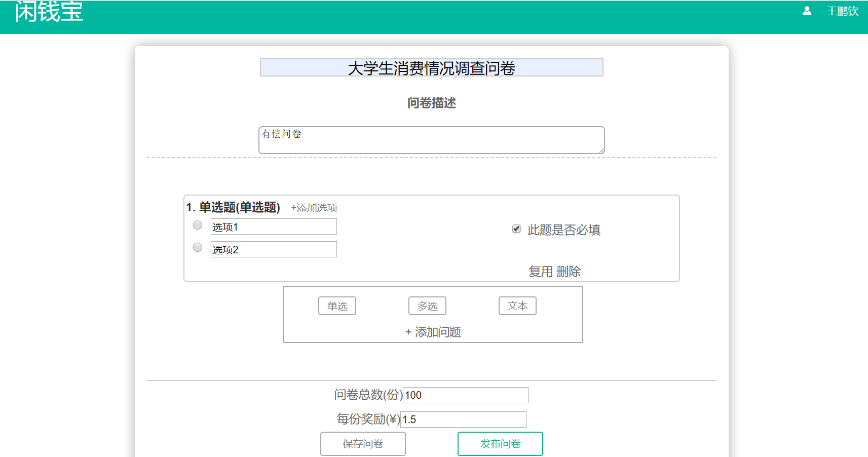This screenshot has width=868, height=457.
Task: Click 复用 to duplicate the question
Action: [x=540, y=272]
